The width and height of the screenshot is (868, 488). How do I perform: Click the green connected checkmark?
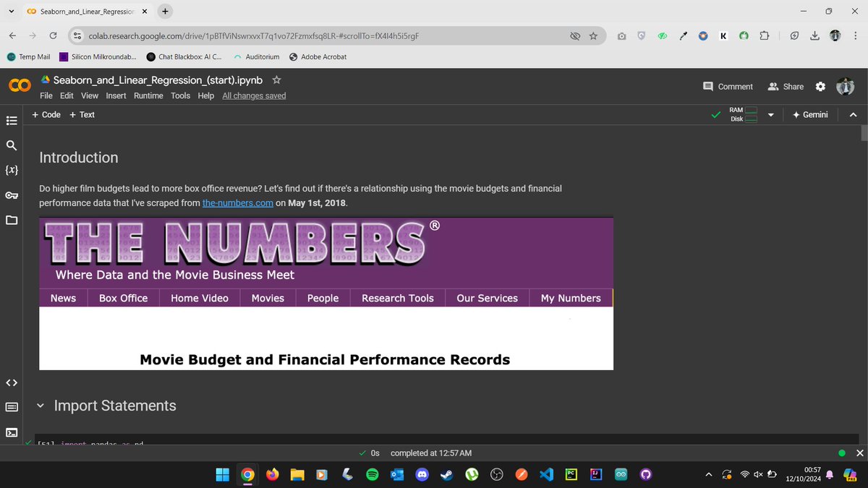click(x=715, y=115)
